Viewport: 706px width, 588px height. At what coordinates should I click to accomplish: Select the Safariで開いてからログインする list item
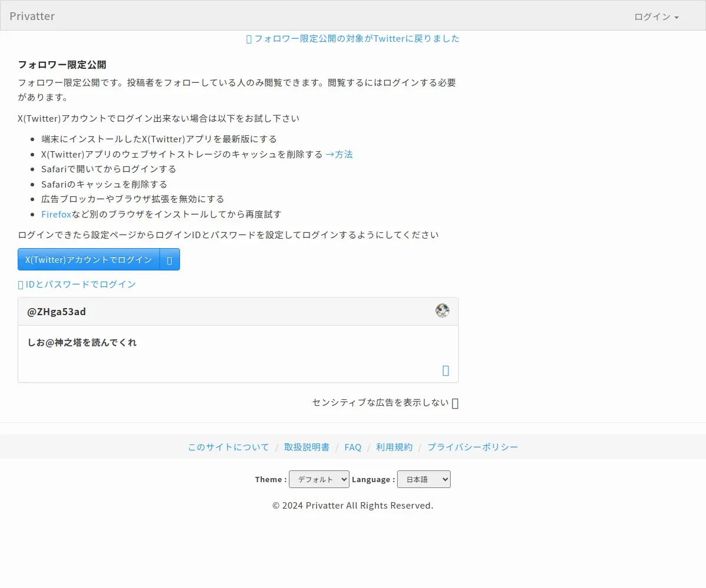(109, 169)
